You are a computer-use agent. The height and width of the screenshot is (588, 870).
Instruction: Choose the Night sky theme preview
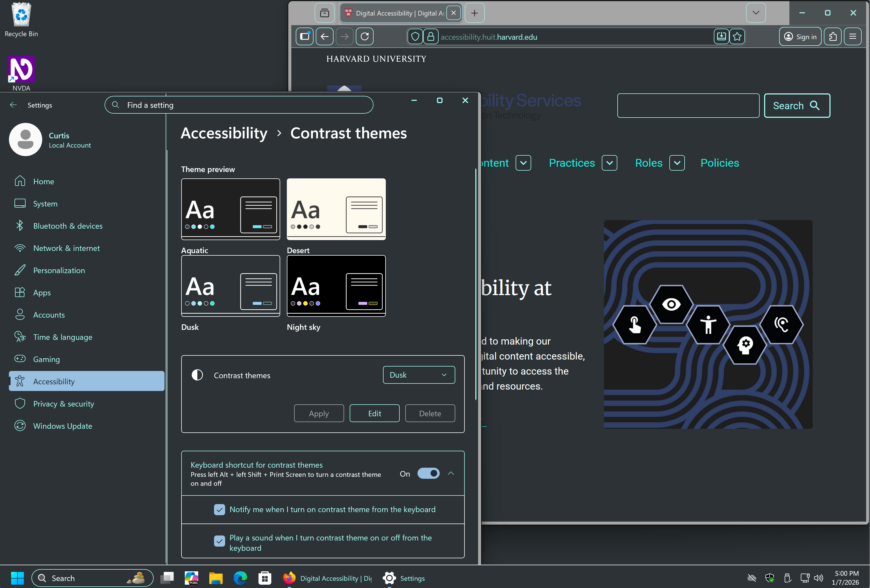pos(336,286)
